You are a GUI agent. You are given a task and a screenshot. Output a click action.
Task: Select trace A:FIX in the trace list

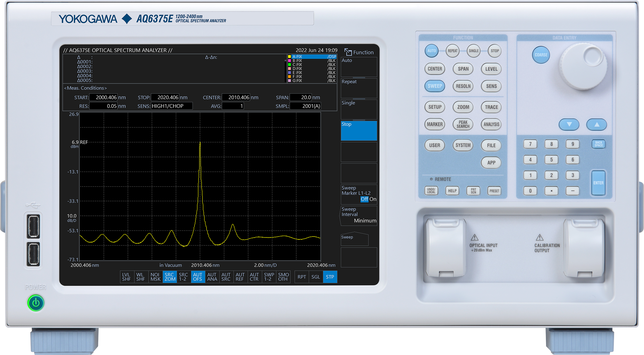coord(311,57)
